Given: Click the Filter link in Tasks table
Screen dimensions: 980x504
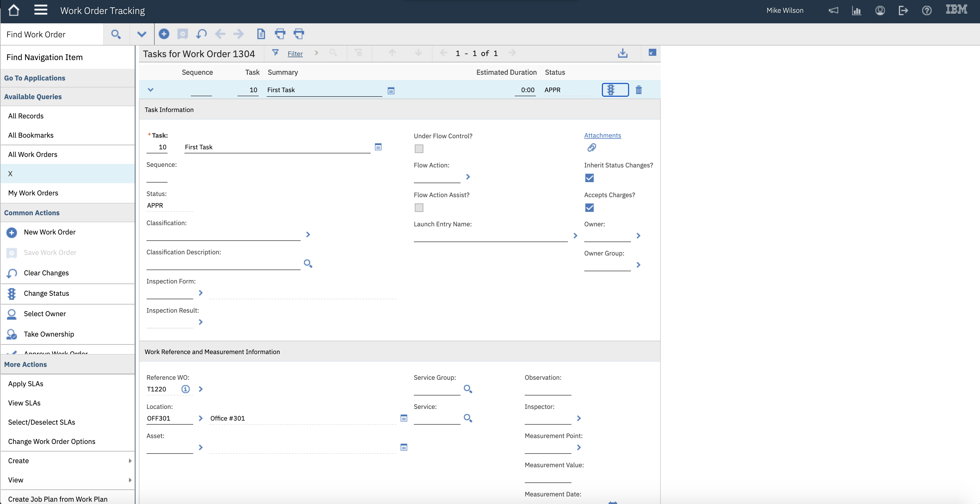Looking at the screenshot, I should [295, 54].
